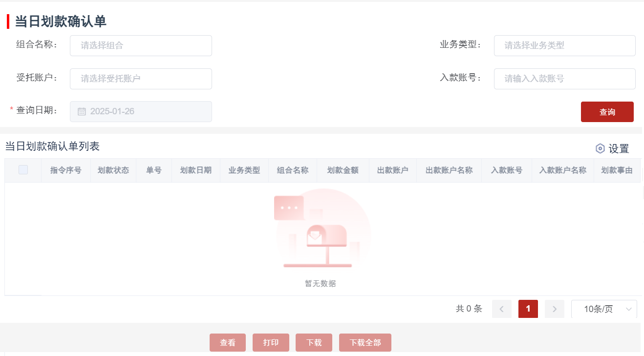The height and width of the screenshot is (356, 644).
Task: Click the 下载 download button
Action: [314, 343]
